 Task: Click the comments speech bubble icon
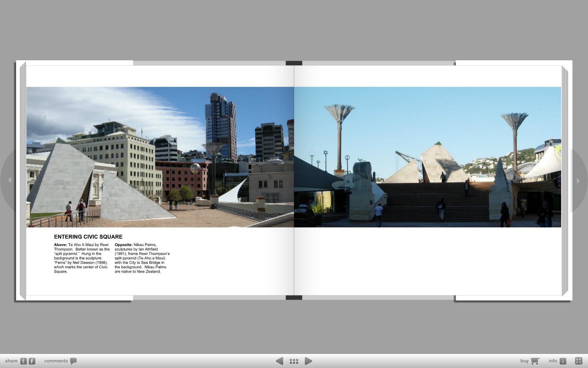pyautogui.click(x=73, y=361)
